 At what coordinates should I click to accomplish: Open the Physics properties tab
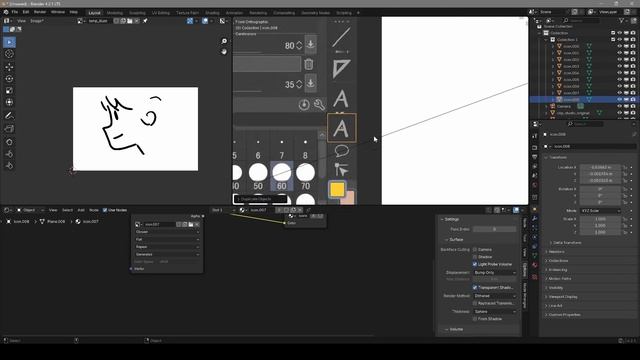[535, 237]
